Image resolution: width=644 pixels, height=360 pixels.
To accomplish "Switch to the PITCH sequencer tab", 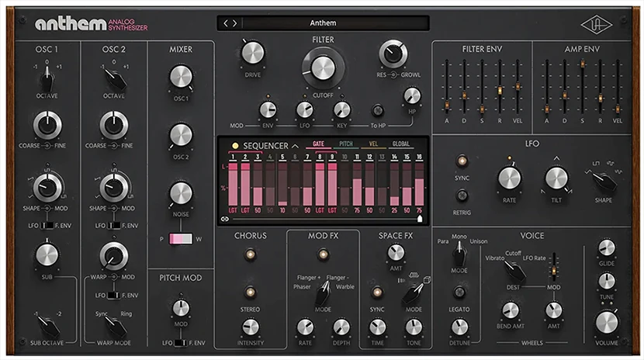I will (x=346, y=144).
